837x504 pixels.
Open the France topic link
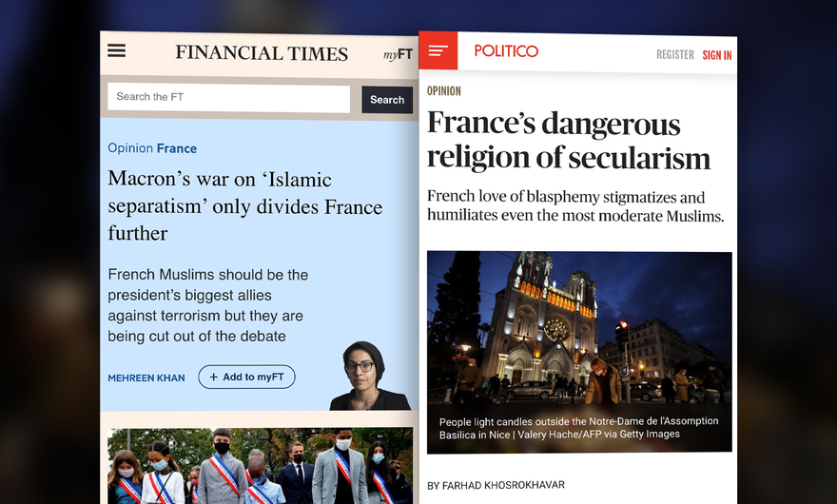point(177,148)
